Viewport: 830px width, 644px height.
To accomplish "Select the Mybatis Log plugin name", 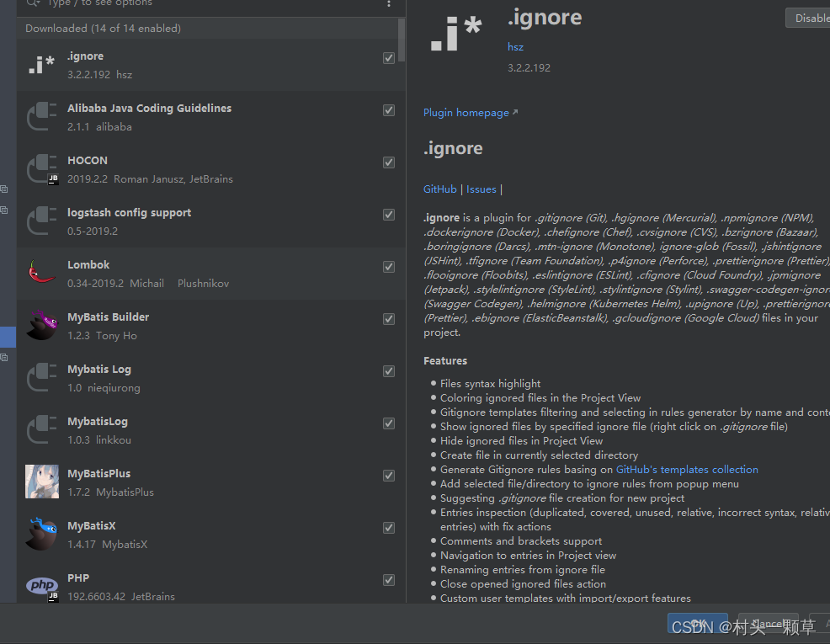I will click(99, 370).
